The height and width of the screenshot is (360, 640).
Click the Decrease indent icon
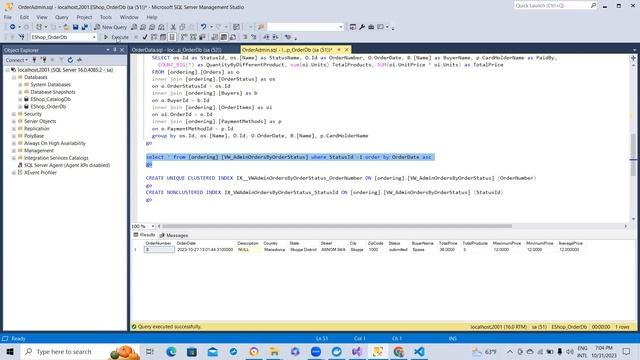coord(266,37)
